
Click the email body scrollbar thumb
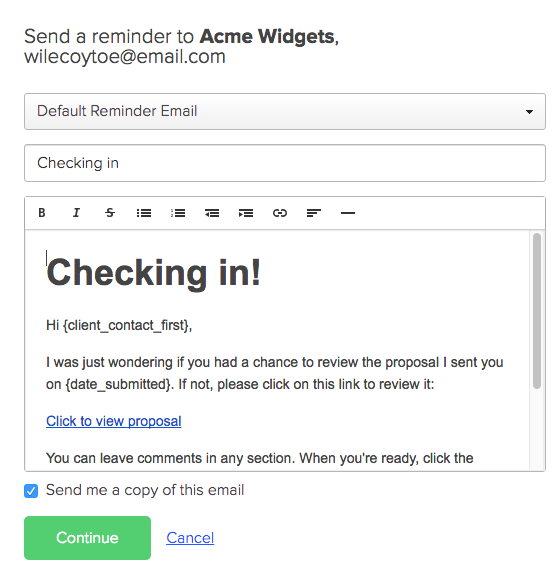pyautogui.click(x=537, y=311)
